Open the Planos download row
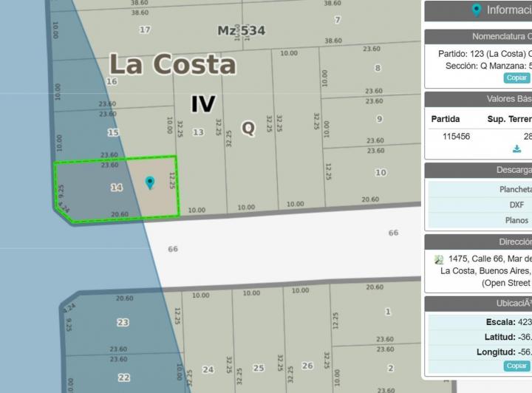This screenshot has width=532, height=393. pos(480,220)
